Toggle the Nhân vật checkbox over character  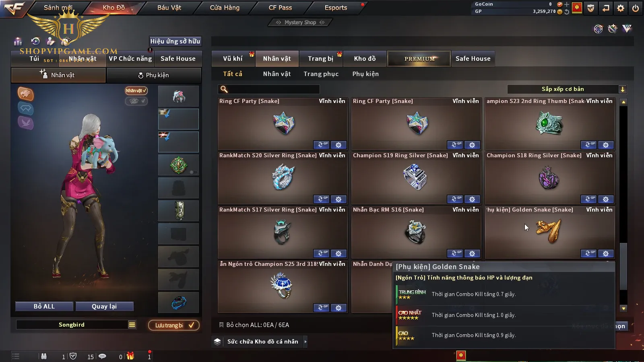point(136,90)
